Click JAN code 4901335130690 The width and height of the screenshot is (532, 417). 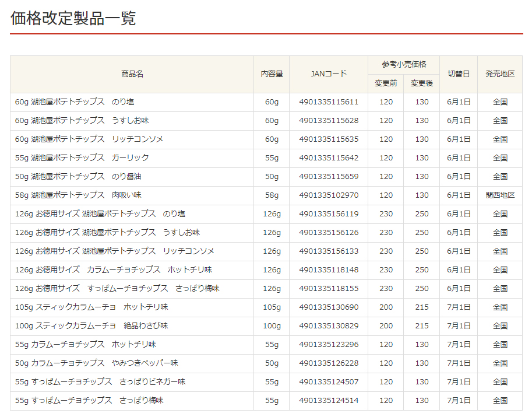[329, 307]
